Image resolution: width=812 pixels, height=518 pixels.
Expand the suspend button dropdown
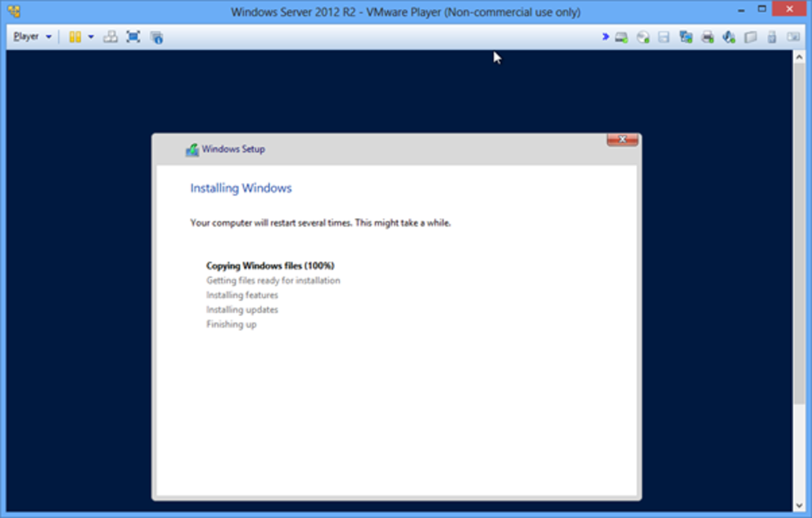[90, 37]
